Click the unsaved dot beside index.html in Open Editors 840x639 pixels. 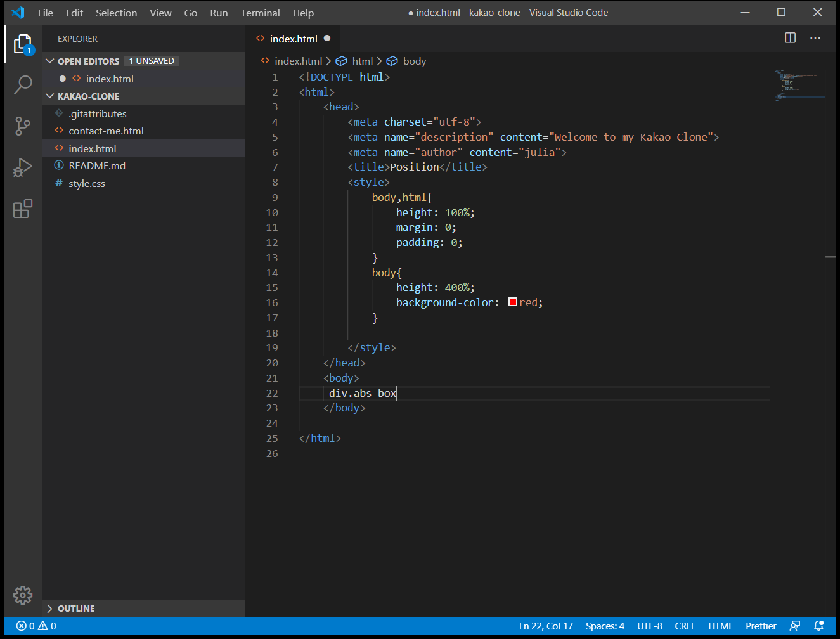(63, 79)
